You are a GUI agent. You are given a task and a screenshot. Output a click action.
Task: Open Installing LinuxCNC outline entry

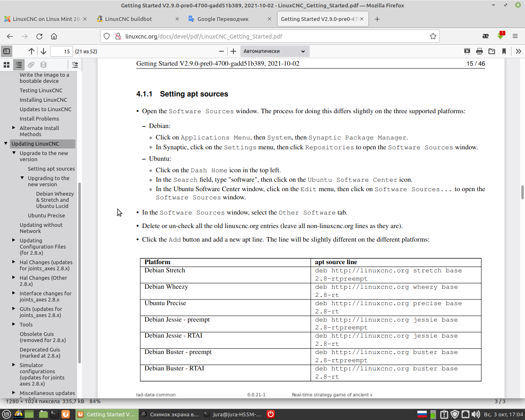click(43, 100)
